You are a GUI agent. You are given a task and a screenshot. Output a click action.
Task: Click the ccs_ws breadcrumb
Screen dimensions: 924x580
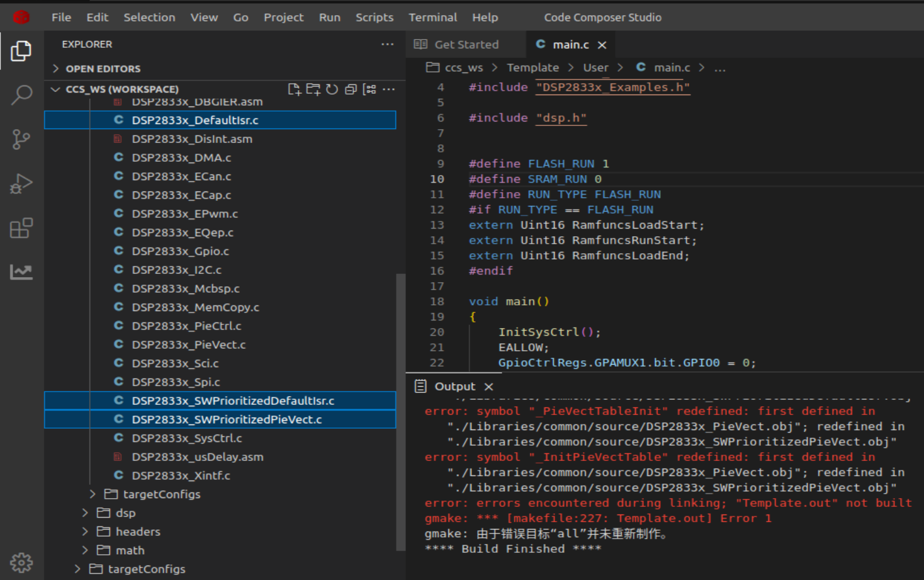(463, 68)
